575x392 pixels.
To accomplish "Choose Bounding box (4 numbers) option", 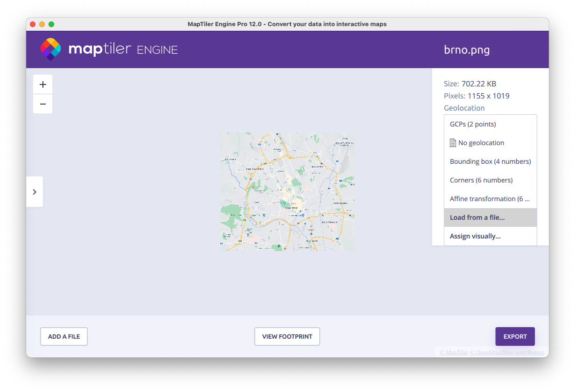I will (x=490, y=161).
